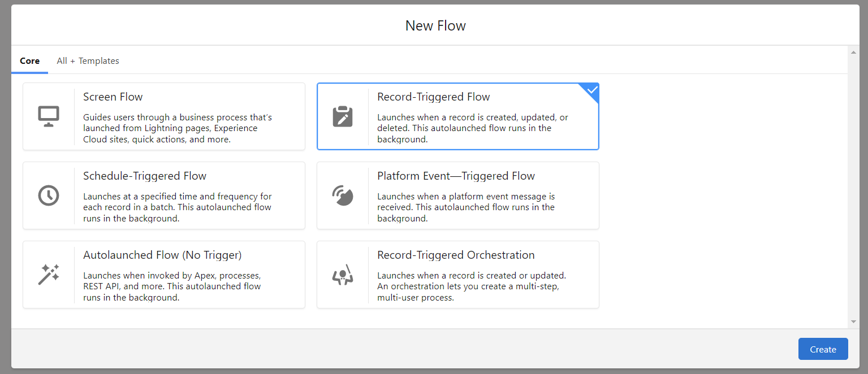Choose the Schedule-Triggered Flow title

pyautogui.click(x=145, y=176)
